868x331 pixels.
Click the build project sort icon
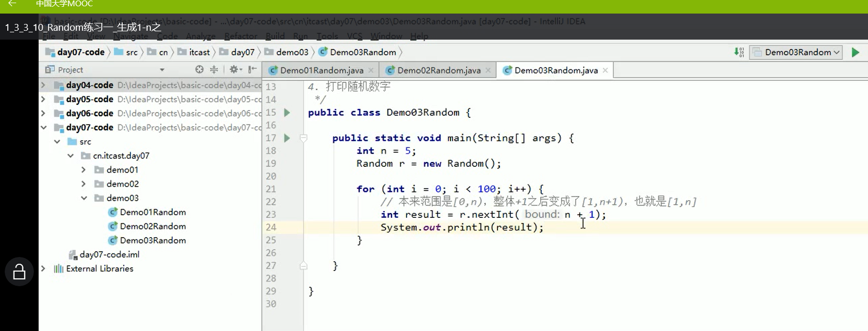tap(739, 52)
